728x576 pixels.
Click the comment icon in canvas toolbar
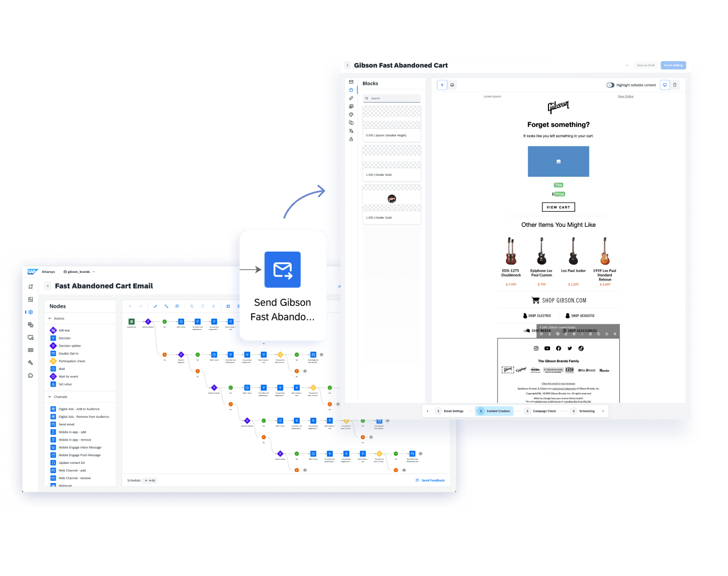[x=177, y=306]
